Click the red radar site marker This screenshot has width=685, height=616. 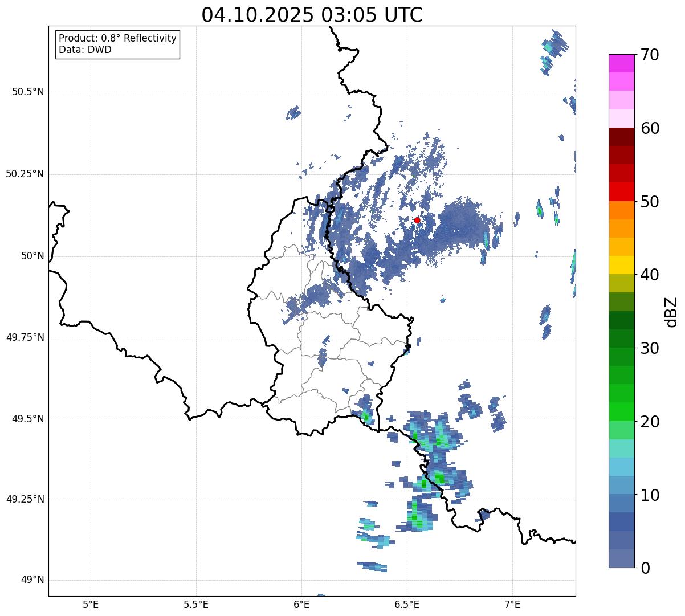click(417, 220)
